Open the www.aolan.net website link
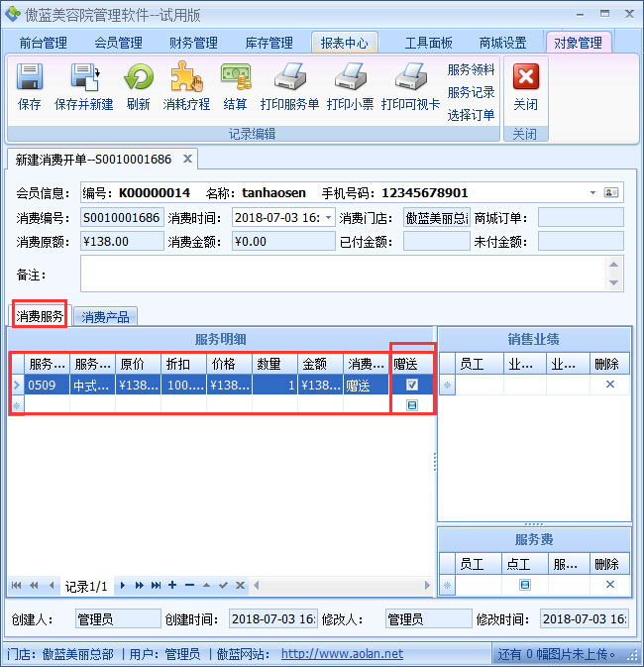The image size is (644, 667). point(342,654)
